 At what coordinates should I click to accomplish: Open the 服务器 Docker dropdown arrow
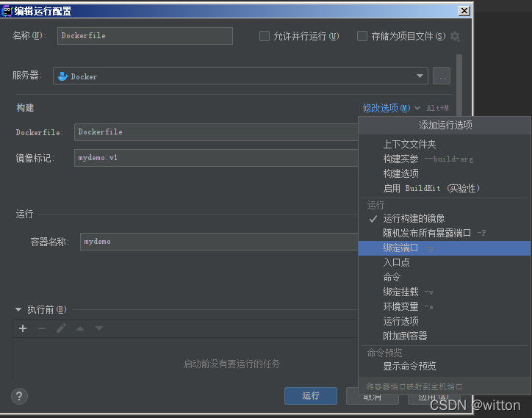(x=420, y=76)
